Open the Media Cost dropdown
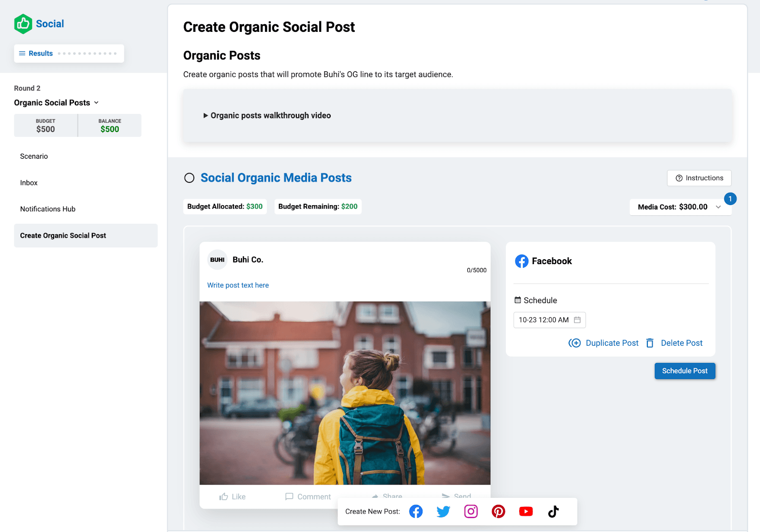 click(x=718, y=207)
